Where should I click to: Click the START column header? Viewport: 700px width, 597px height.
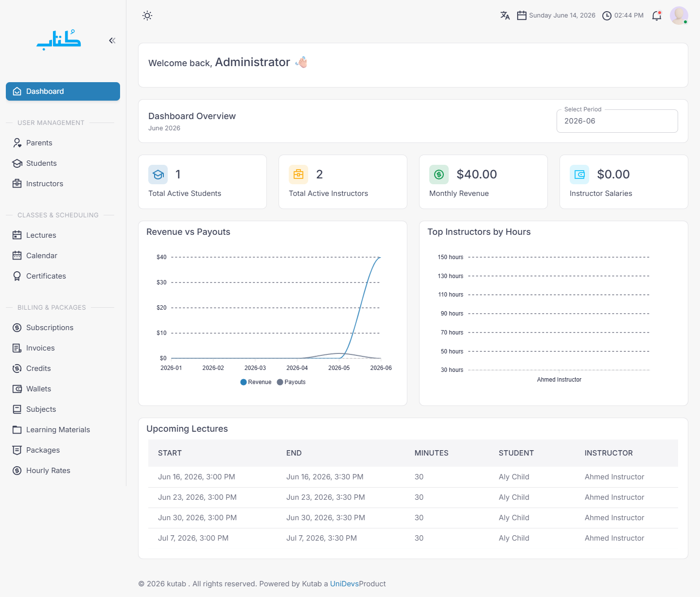(x=170, y=453)
